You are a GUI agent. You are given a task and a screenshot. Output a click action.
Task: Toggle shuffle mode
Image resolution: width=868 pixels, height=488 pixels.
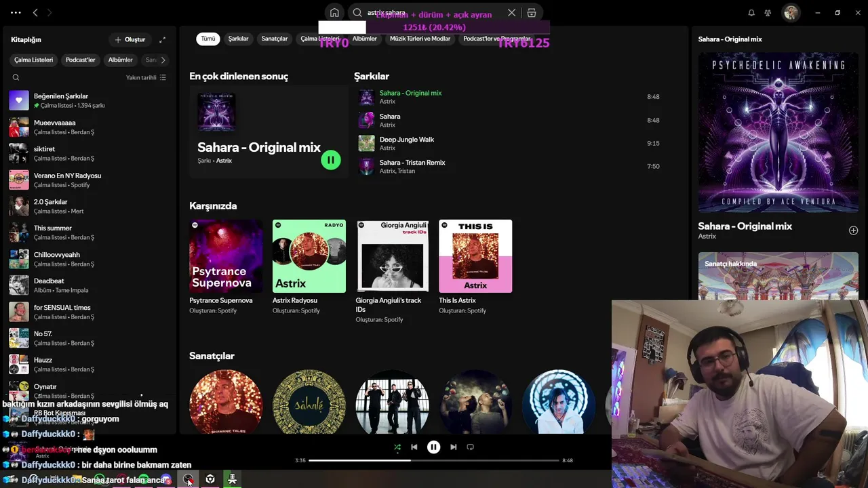[x=397, y=447]
